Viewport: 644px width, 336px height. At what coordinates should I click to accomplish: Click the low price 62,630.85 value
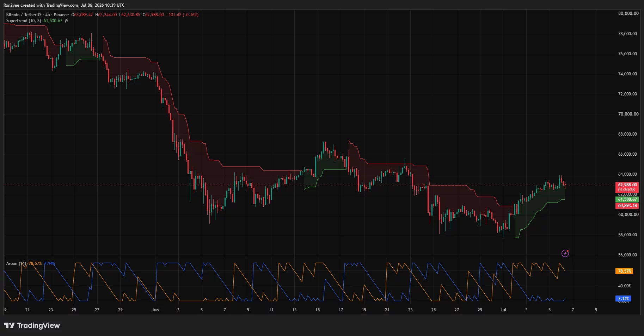pos(131,15)
